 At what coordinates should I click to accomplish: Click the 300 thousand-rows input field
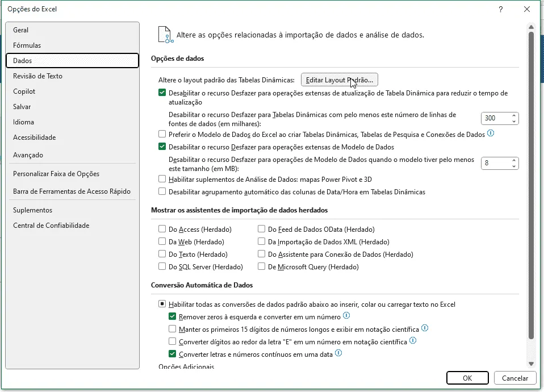click(x=496, y=118)
